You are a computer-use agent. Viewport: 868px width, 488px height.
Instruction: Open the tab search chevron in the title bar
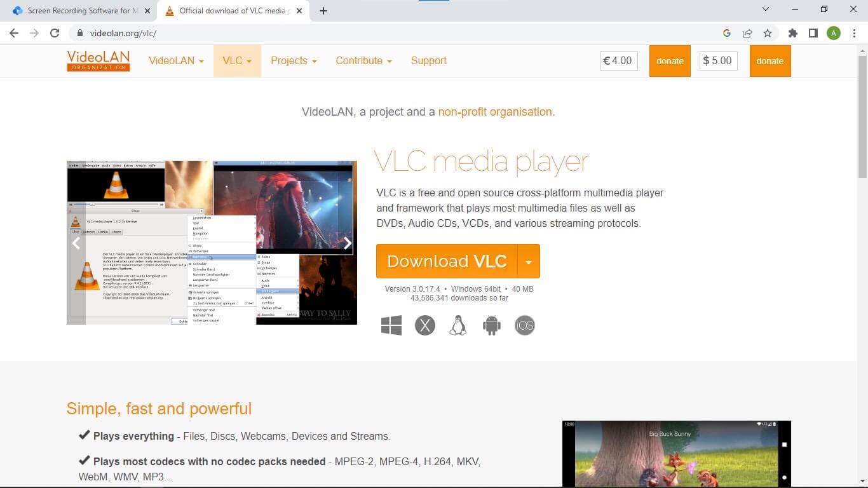click(x=765, y=9)
